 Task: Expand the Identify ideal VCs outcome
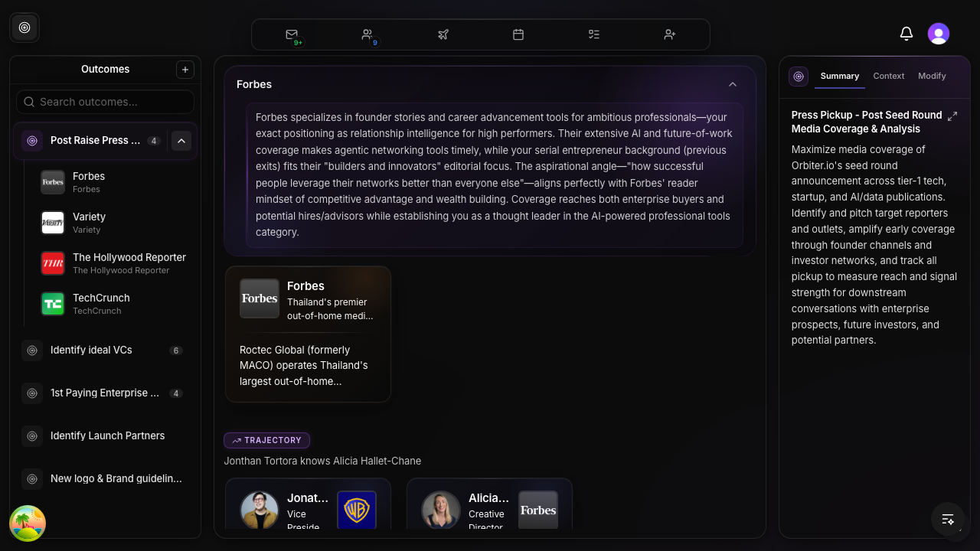[91, 350]
